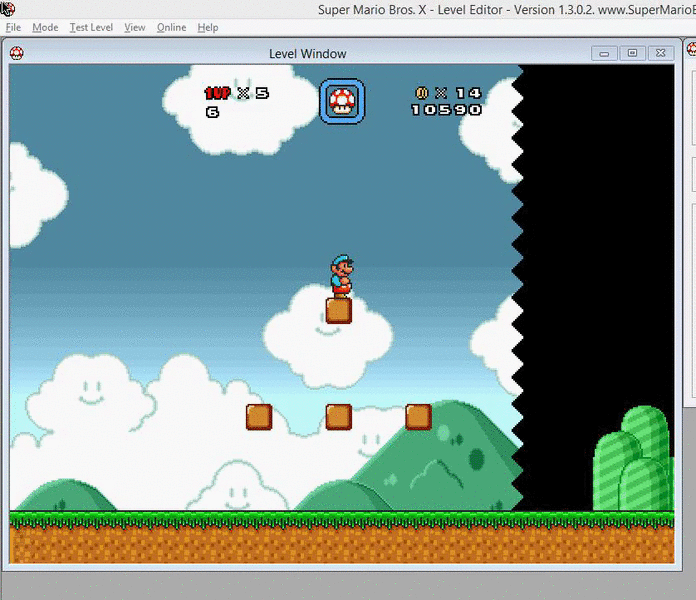696x600 pixels.
Task: Close the Level Window
Action: [x=661, y=54]
